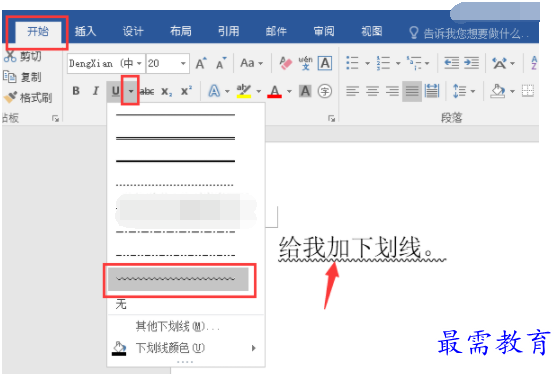
Task: Toggle subscript x₂ formatting
Action: click(x=166, y=92)
